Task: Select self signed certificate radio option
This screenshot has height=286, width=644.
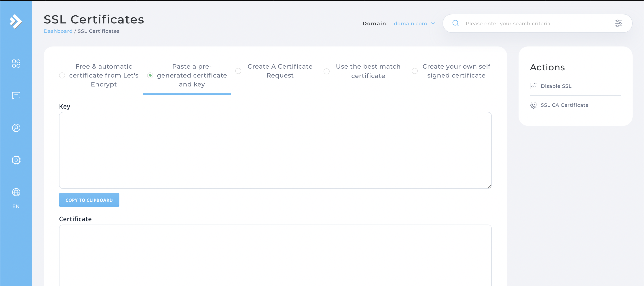Action: (415, 71)
